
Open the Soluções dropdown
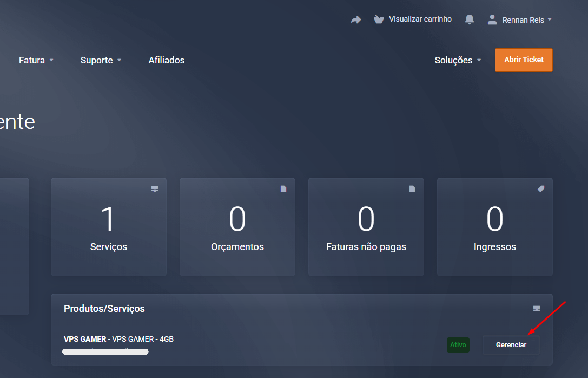pyautogui.click(x=458, y=60)
